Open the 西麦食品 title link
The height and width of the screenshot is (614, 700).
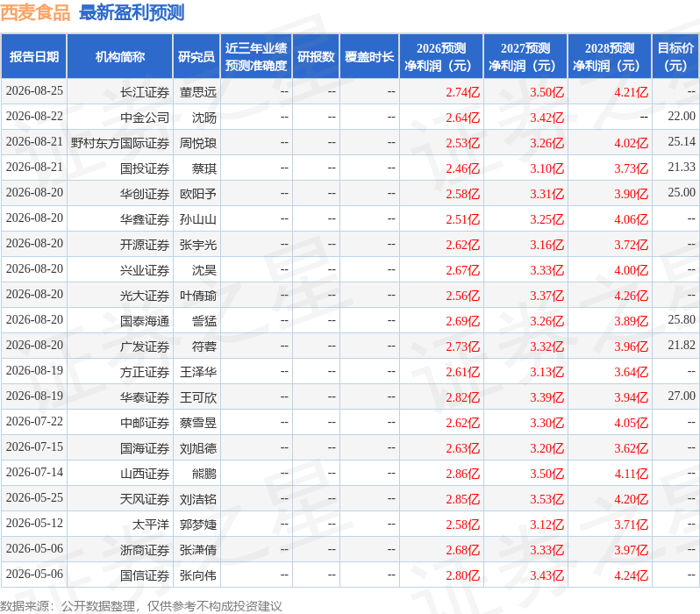click(35, 12)
